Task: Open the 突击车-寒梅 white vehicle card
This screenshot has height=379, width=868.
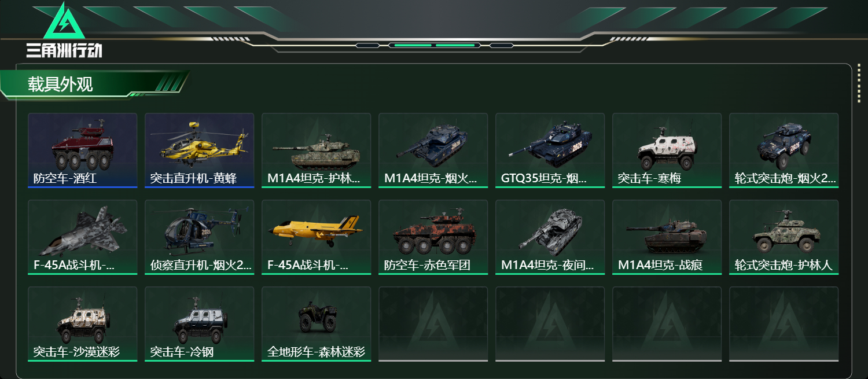Action: (667, 150)
